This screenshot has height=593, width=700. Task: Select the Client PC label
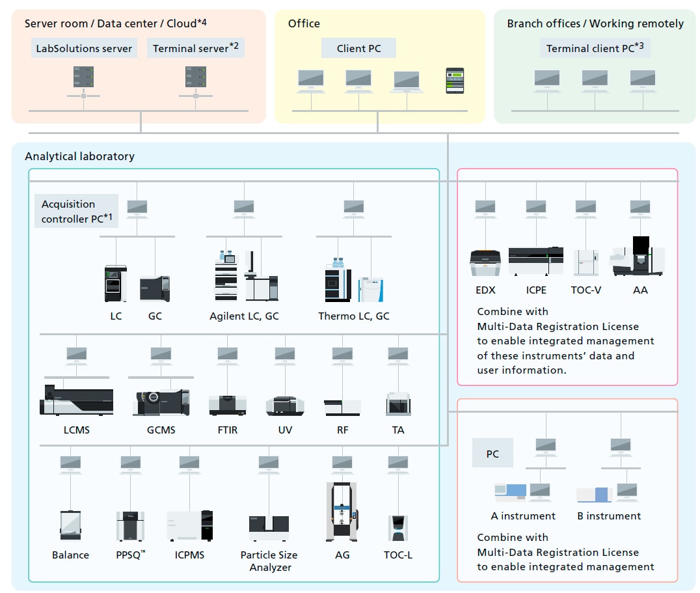pos(358,48)
